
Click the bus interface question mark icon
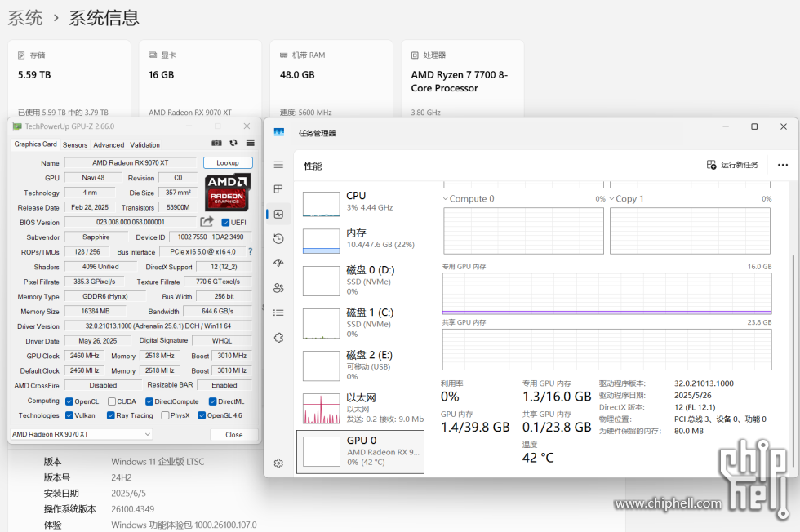pos(250,251)
